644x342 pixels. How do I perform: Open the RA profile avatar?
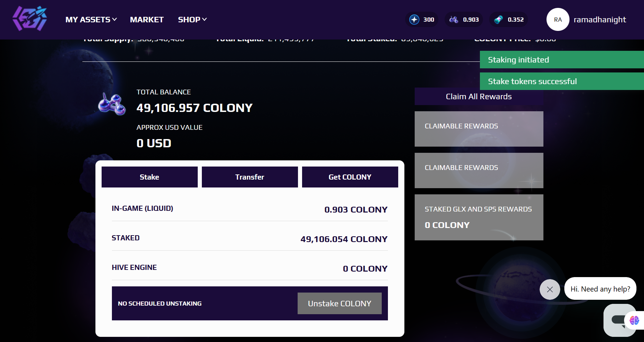558,20
